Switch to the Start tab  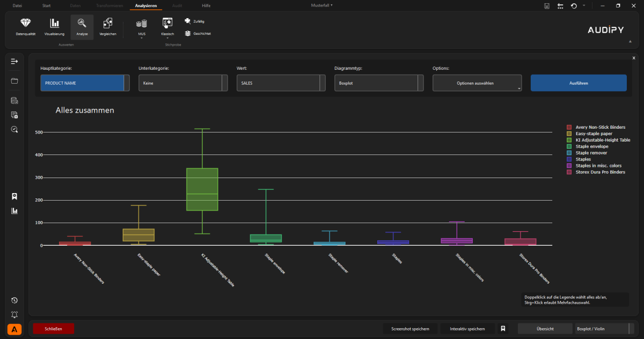pos(47,5)
